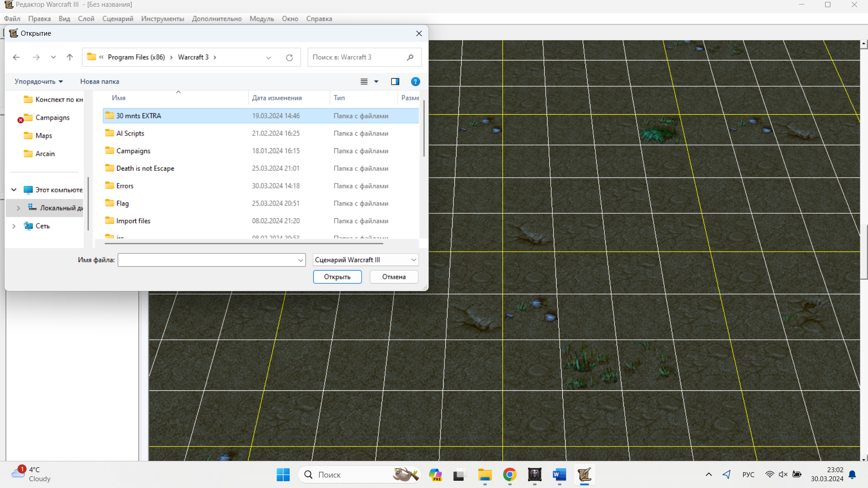Image resolution: width=868 pixels, height=488 pixels.
Task: Expand the Имя файла dropdown arrow
Action: pyautogui.click(x=301, y=260)
